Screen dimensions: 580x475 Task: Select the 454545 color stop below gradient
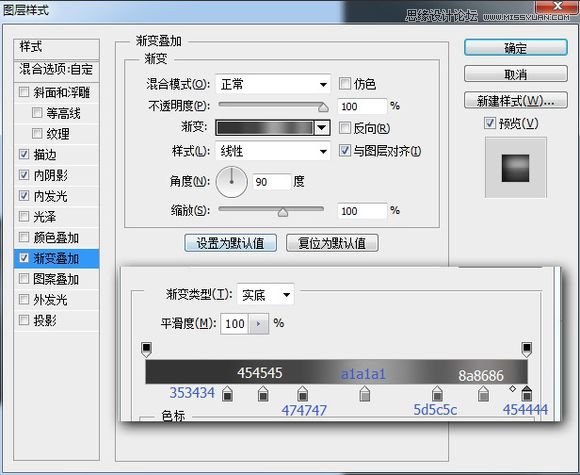point(263,394)
